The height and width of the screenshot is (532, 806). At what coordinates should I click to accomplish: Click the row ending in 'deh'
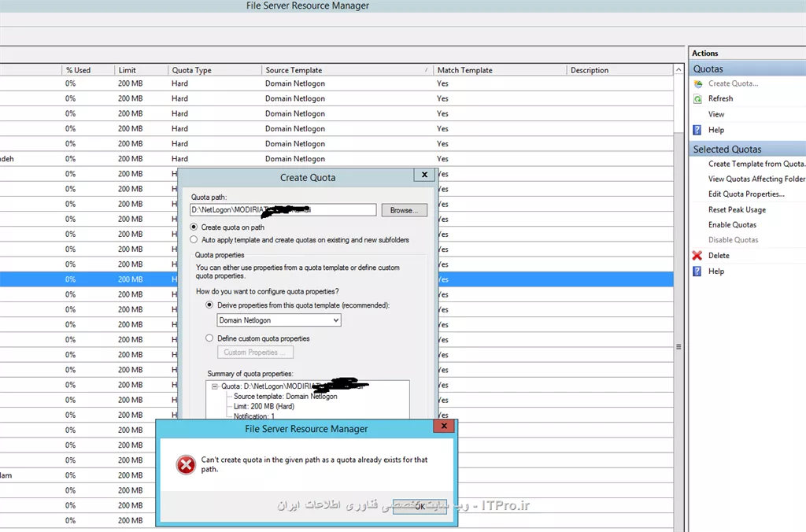(x=337, y=159)
